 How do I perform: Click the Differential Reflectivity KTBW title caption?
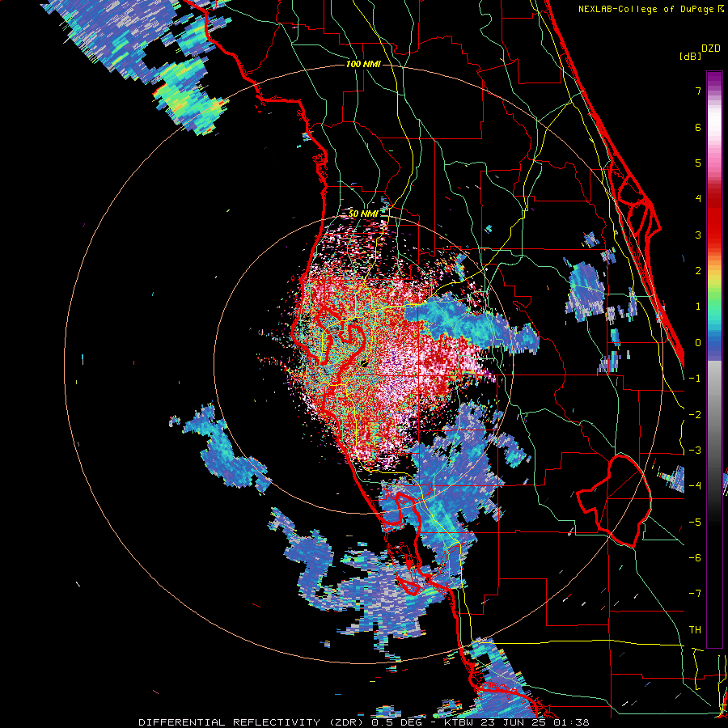[364, 722]
